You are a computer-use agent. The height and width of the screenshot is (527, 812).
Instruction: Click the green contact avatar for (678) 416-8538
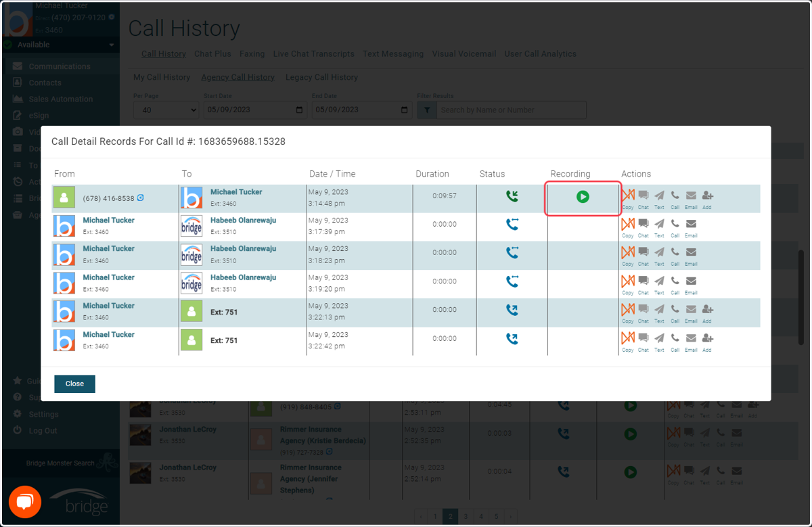(64, 198)
